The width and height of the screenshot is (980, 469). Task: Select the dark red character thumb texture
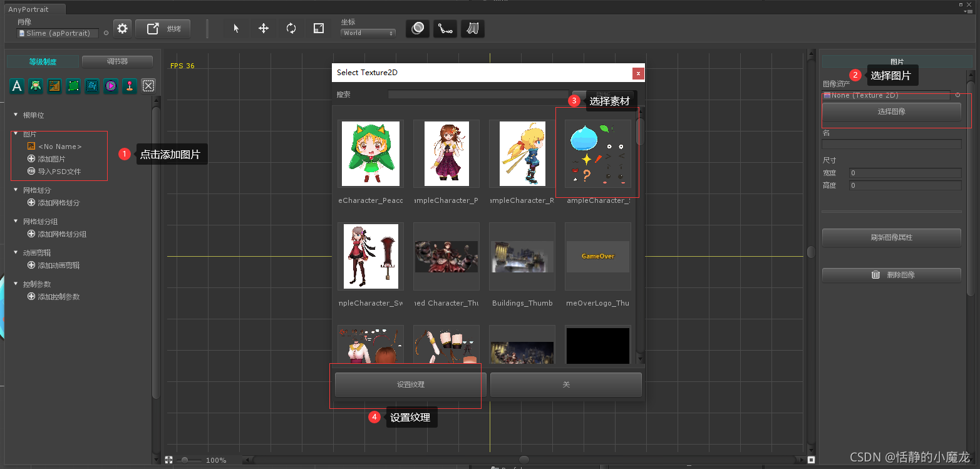point(446,256)
